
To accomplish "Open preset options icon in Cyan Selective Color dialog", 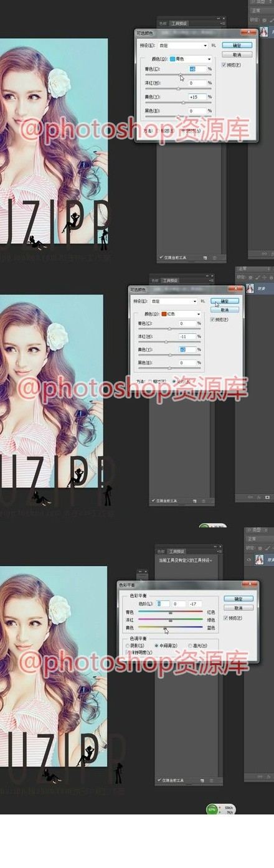I will pos(214,45).
